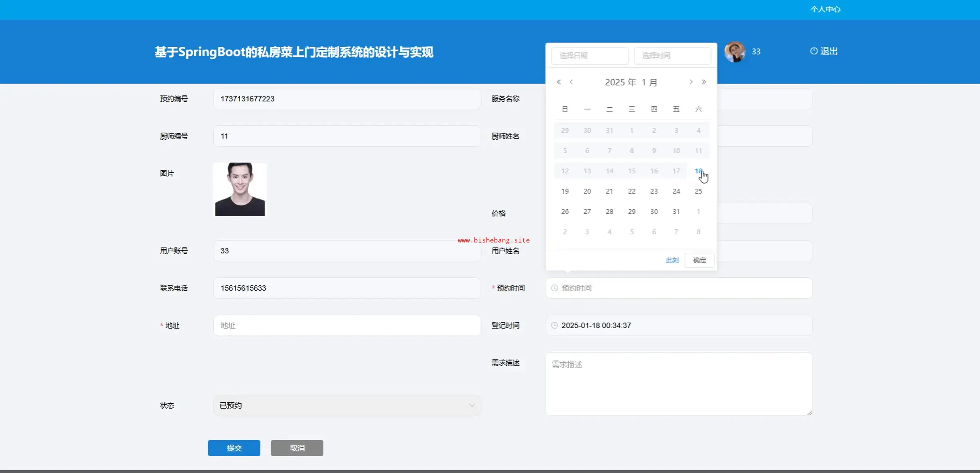The image size is (980, 473).
Task: Click the clock icon in 预约时间 field
Action: 554,288
